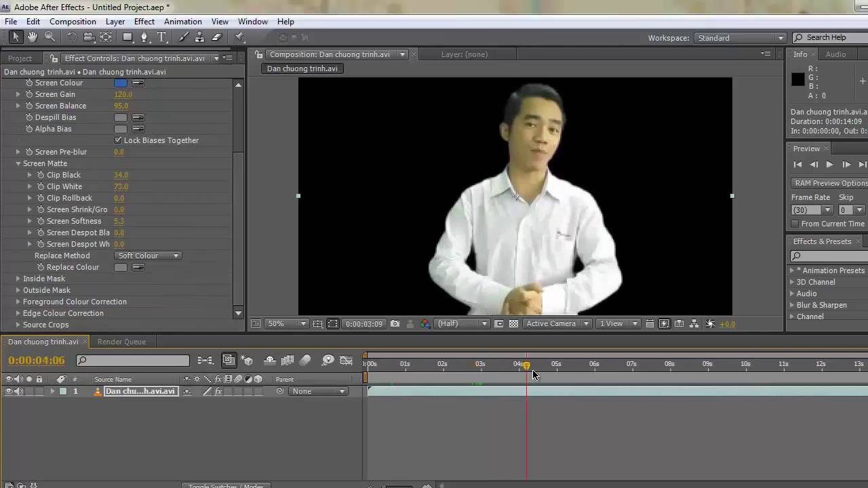The width and height of the screenshot is (868, 488).
Task: Select the Hand tool
Action: (x=32, y=37)
